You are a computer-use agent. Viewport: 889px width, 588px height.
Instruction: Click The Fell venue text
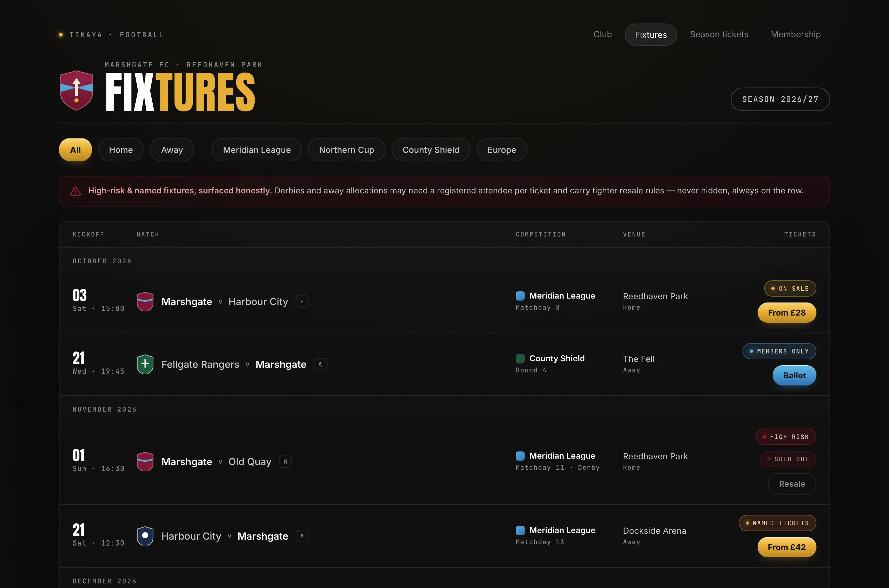click(x=638, y=359)
